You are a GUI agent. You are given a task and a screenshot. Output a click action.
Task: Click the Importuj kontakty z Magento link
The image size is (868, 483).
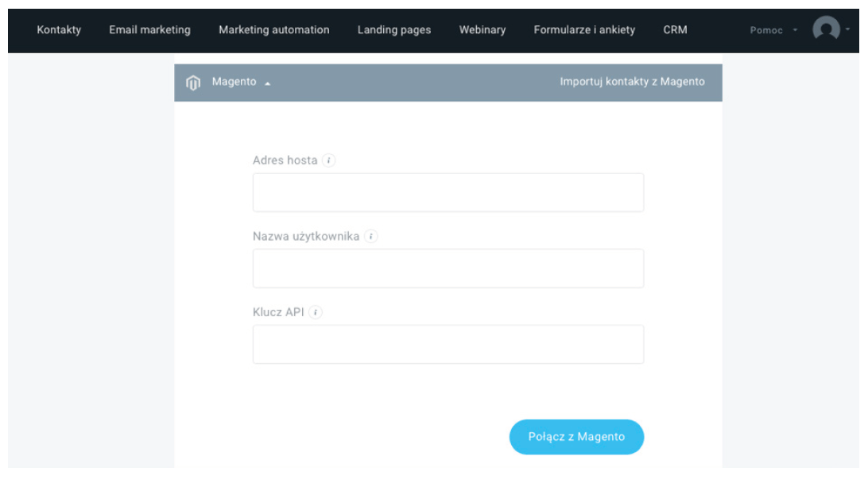(632, 82)
